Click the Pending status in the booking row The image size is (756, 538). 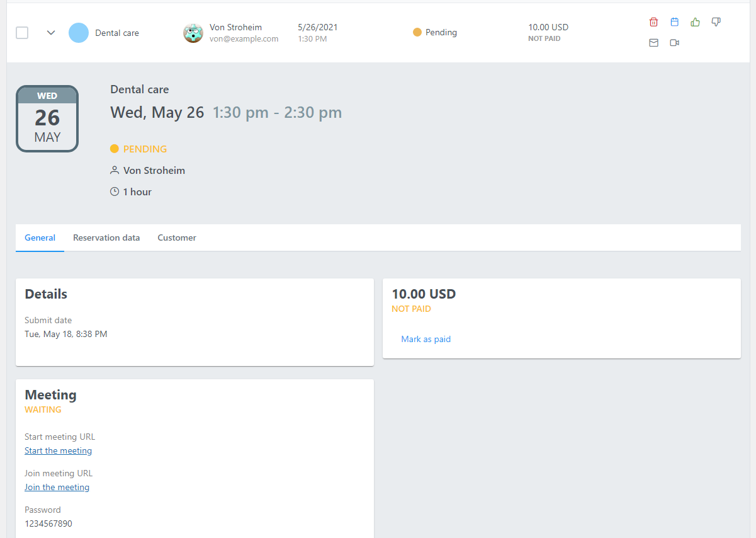tap(435, 32)
